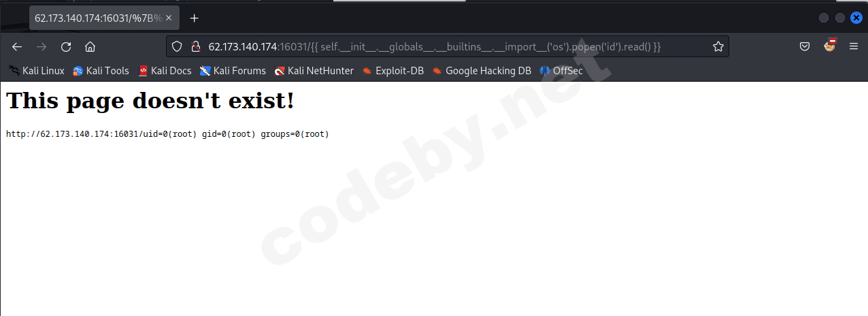Open Kali Tools bookmark
Viewport: 868px width, 316px height.
click(101, 71)
